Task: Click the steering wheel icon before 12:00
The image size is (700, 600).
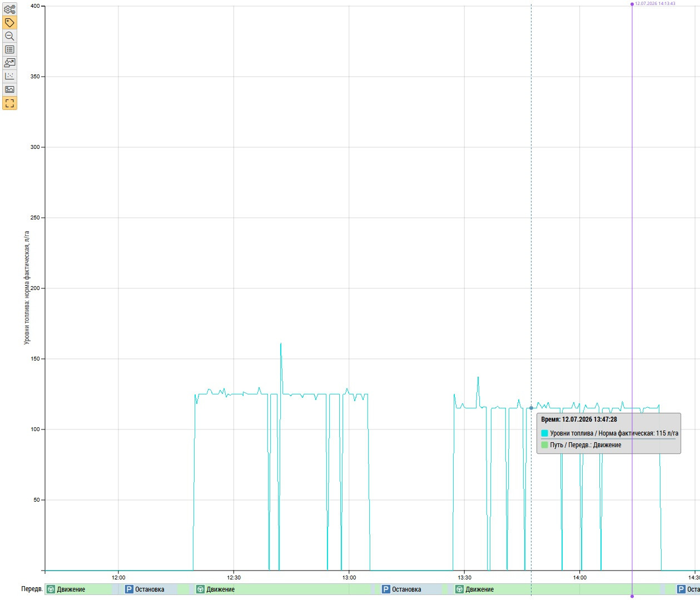Action: pyautogui.click(x=51, y=589)
